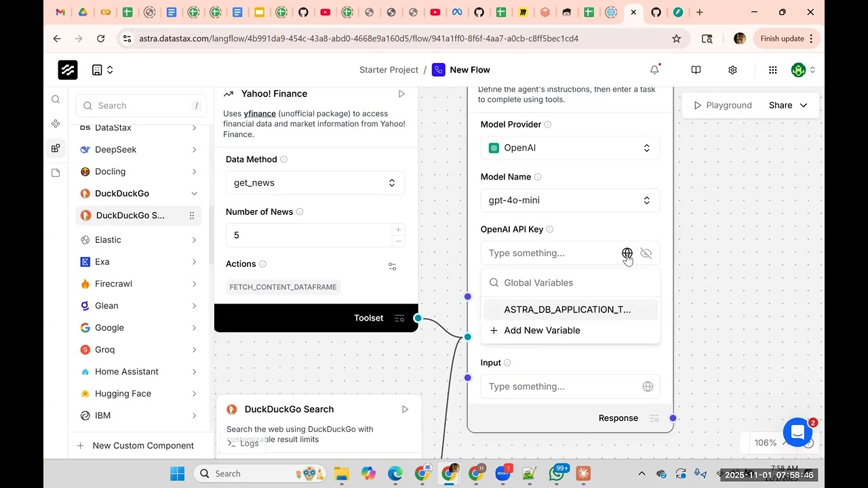Click the Global Variables search field
Viewport: 868px width, 488px height.
pos(570,283)
